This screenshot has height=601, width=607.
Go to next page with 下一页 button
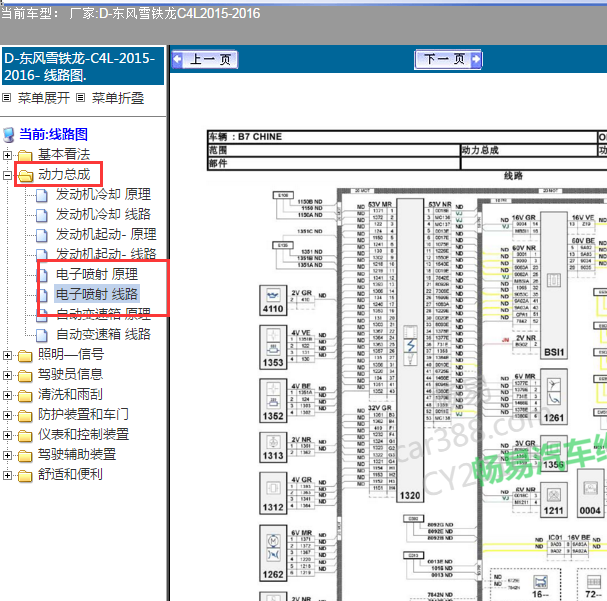pos(448,60)
